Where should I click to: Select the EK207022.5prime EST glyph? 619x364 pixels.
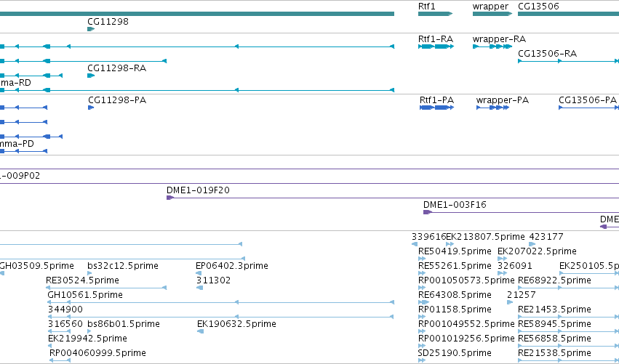point(502,259)
